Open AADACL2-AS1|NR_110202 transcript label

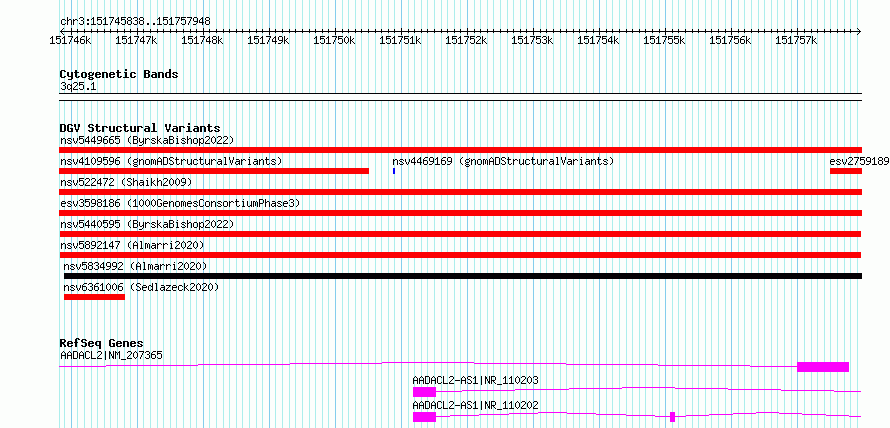pos(476,405)
